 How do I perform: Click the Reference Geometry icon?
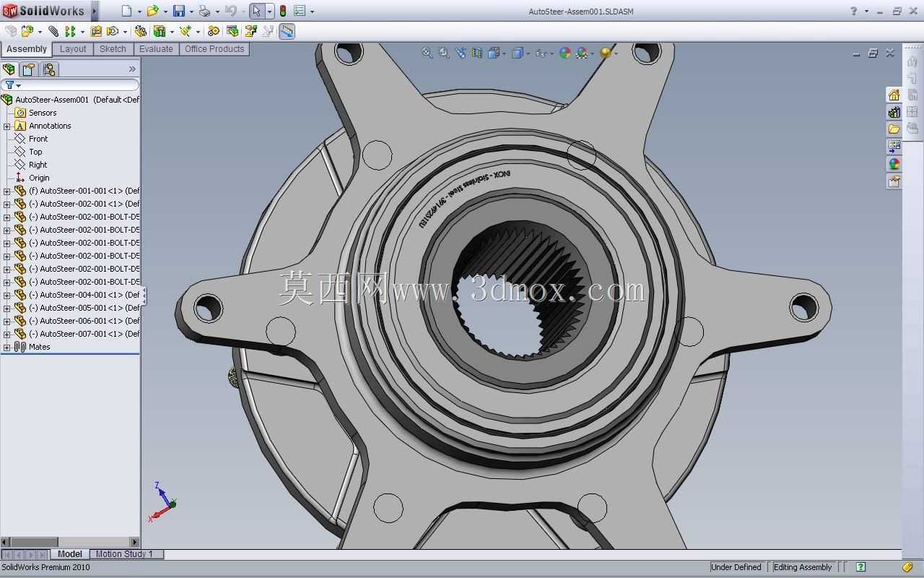(186, 31)
